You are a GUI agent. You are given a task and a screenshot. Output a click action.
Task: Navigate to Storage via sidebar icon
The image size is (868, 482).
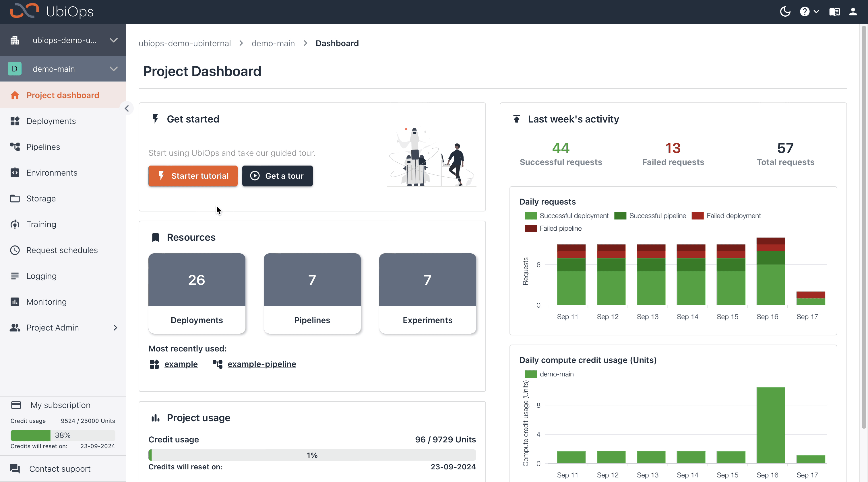pyautogui.click(x=41, y=198)
